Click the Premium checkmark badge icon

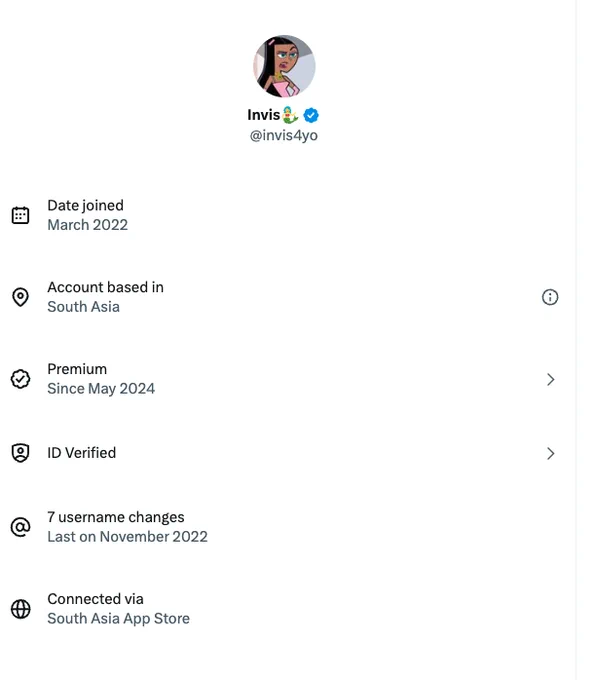pyautogui.click(x=20, y=379)
